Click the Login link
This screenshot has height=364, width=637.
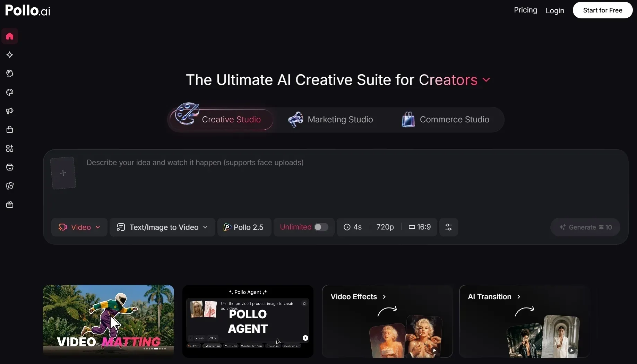coord(555,11)
